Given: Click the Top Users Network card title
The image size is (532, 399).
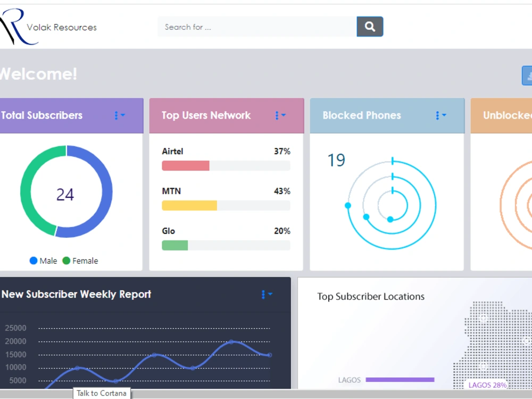Looking at the screenshot, I should click(x=206, y=115).
